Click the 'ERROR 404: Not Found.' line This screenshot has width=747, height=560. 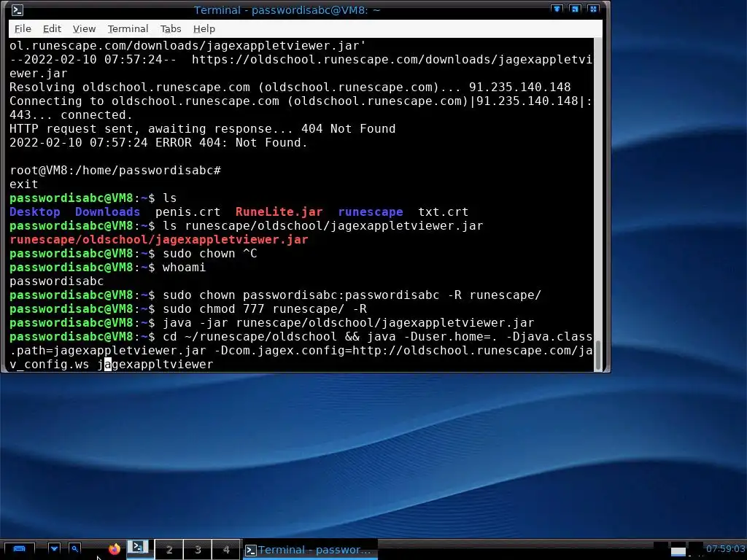pyautogui.click(x=231, y=142)
